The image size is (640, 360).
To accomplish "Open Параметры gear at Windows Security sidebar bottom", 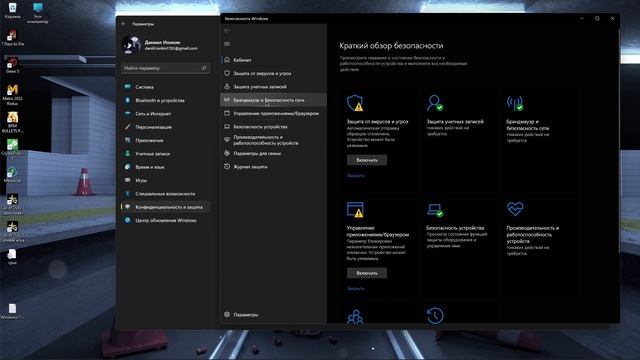I will click(273, 315).
